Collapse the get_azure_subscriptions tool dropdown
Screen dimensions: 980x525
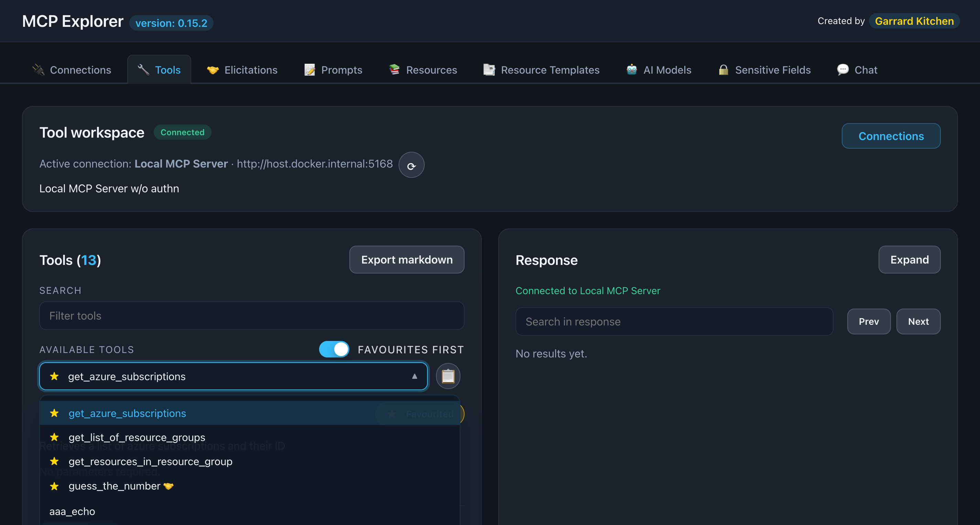point(414,376)
